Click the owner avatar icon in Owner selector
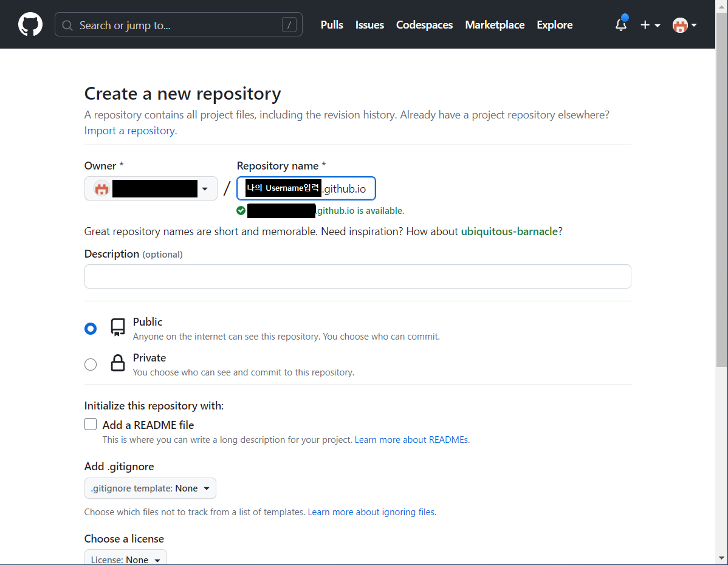 pyautogui.click(x=101, y=188)
